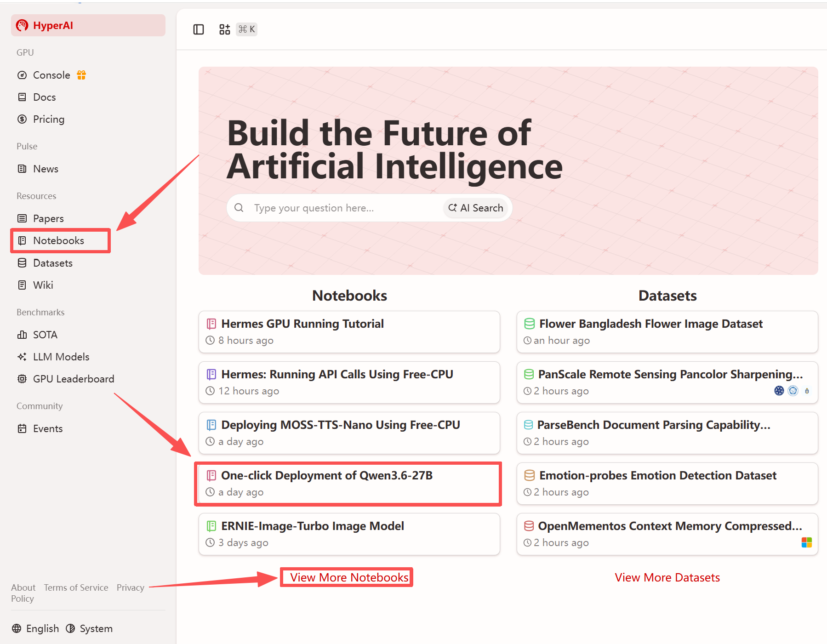Click the AI Search button
The image size is (827, 644).
(x=476, y=208)
